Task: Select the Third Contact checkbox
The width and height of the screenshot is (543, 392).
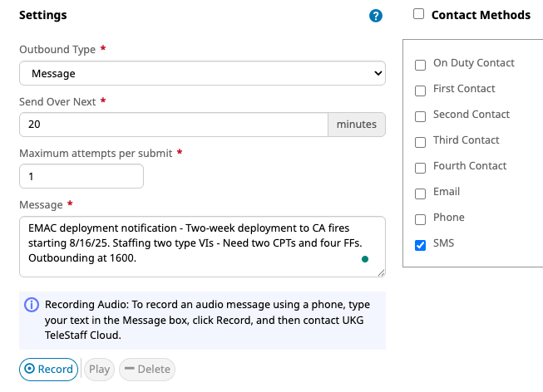Action: [x=420, y=142]
